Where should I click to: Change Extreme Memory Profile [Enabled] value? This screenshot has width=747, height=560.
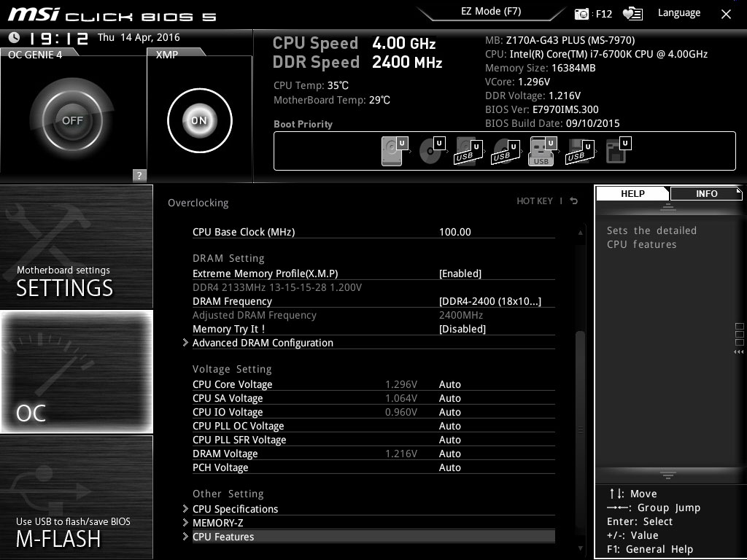460,273
